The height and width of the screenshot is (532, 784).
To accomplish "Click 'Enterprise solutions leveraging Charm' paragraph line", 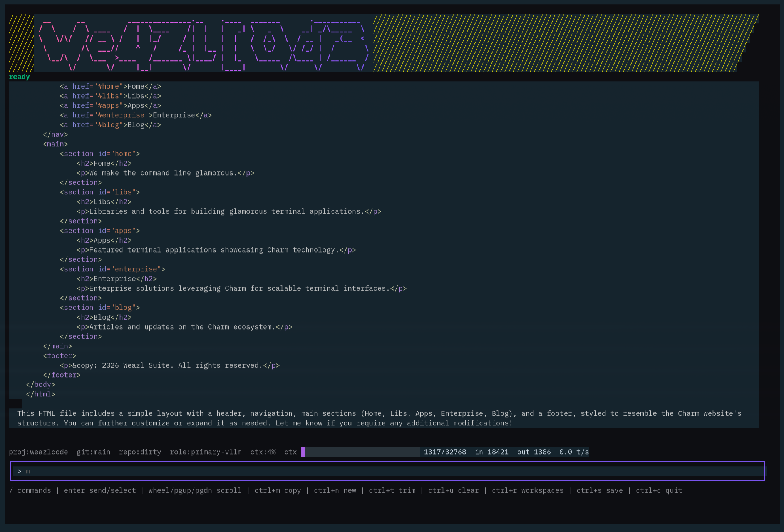I will pyautogui.click(x=242, y=288).
